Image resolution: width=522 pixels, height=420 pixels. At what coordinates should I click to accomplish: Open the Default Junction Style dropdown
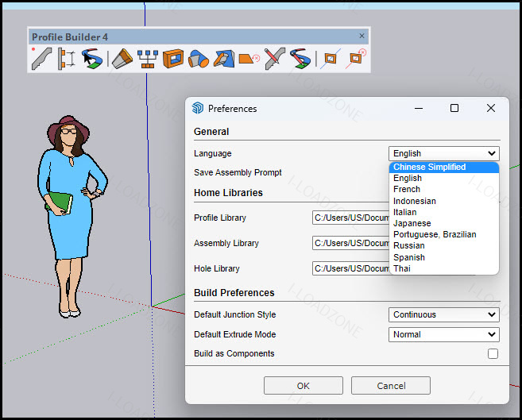[x=444, y=314]
